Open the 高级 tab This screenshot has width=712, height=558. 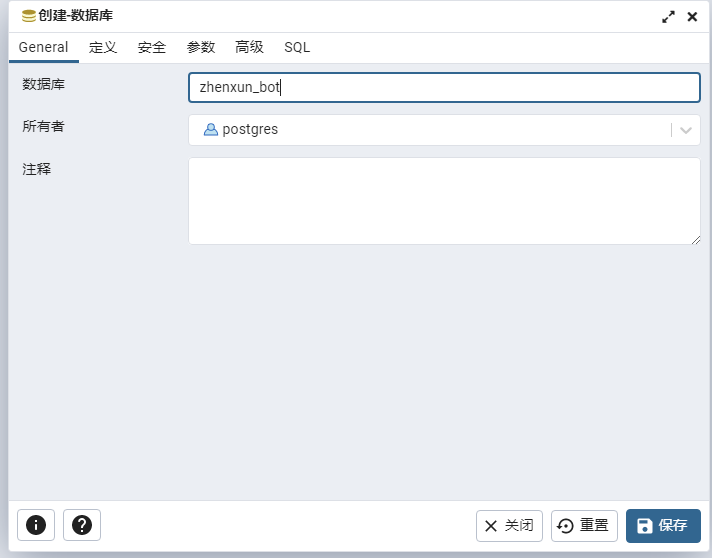[x=249, y=47]
